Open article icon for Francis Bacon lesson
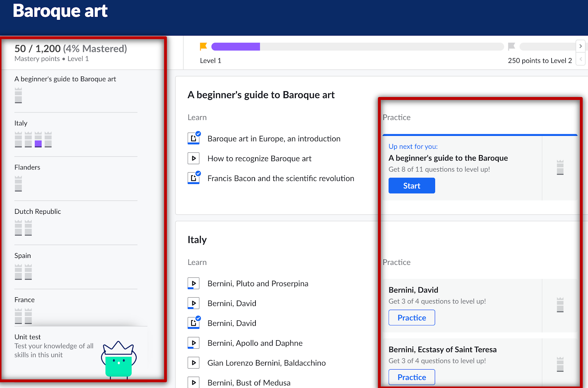588x388 pixels. point(194,178)
